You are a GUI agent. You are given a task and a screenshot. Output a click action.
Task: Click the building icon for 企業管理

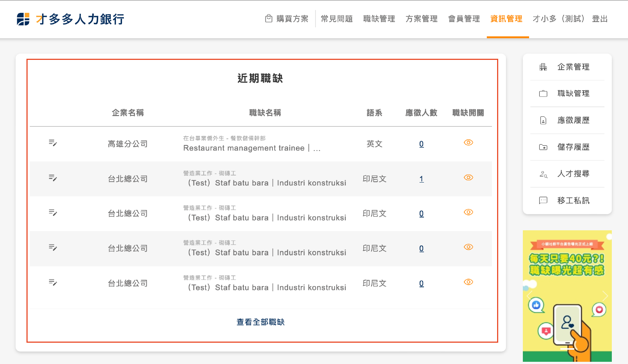(x=543, y=67)
